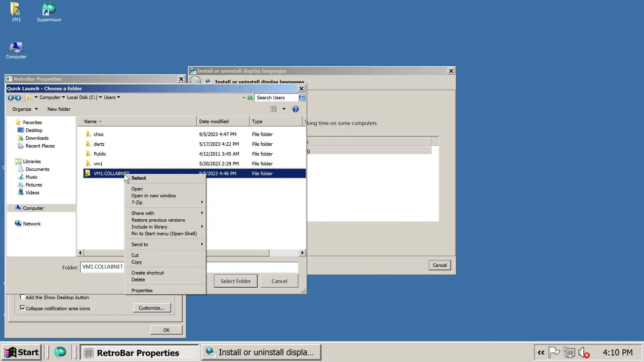
Task: Expand the Organize dropdown menu
Action: 25,109
